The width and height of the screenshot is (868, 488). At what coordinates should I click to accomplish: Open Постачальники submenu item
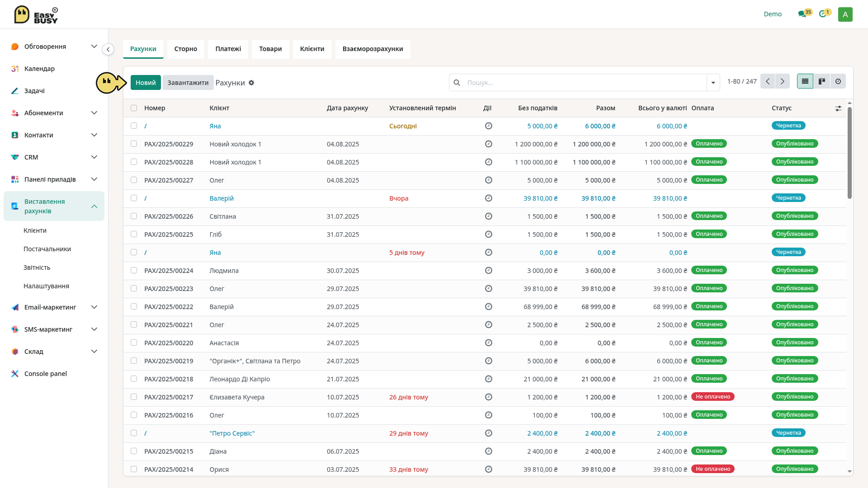(x=47, y=249)
